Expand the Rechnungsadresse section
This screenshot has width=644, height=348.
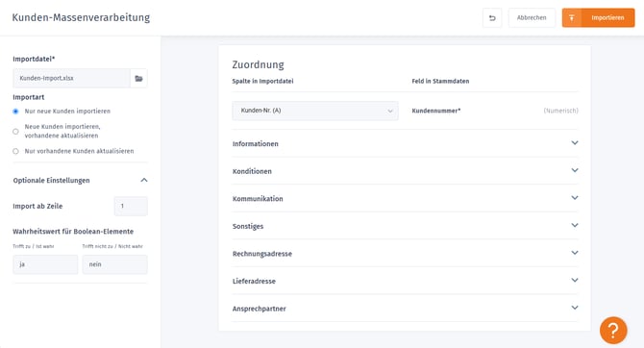tap(405, 254)
